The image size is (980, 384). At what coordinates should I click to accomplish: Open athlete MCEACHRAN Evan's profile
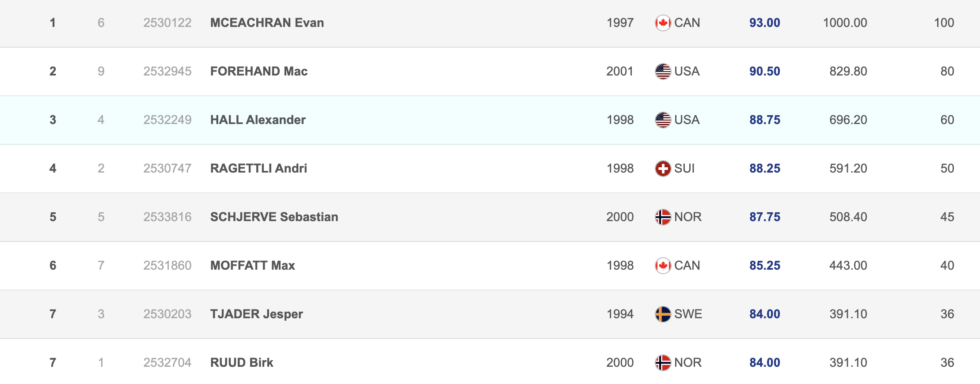267,23
